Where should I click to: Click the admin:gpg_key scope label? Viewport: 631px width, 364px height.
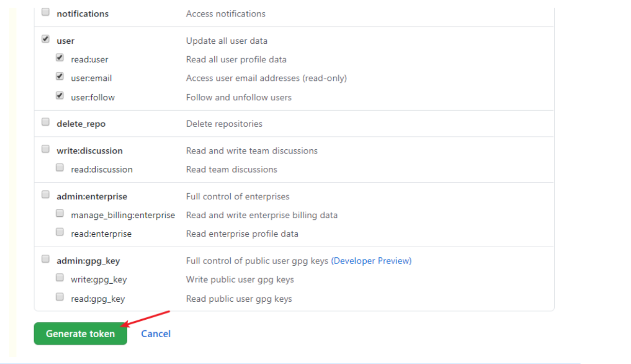pos(88,261)
